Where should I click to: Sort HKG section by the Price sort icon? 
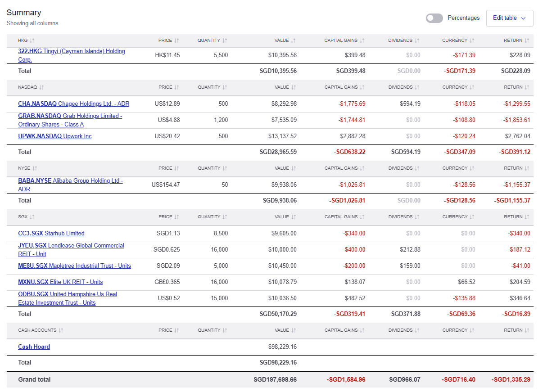[x=176, y=41]
